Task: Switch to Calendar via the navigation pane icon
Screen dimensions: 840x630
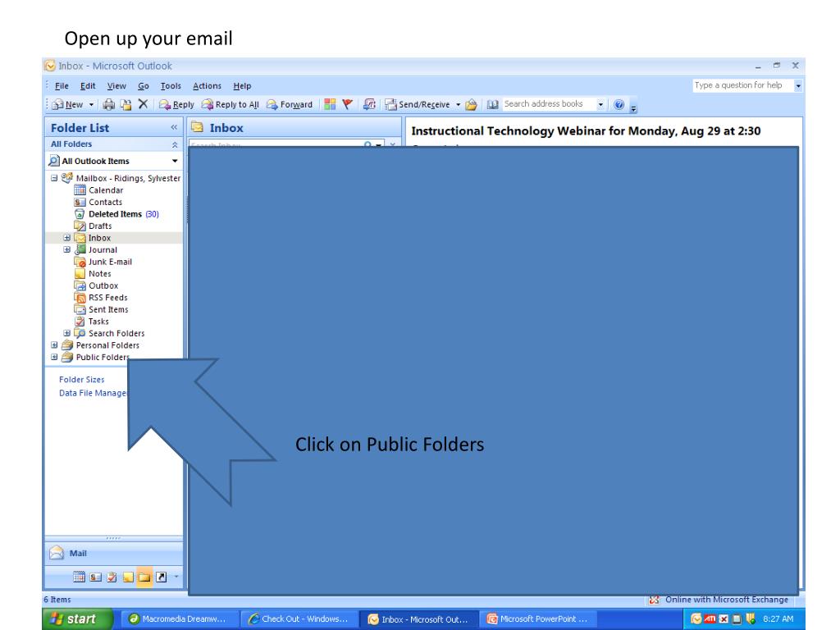Action: 79,577
